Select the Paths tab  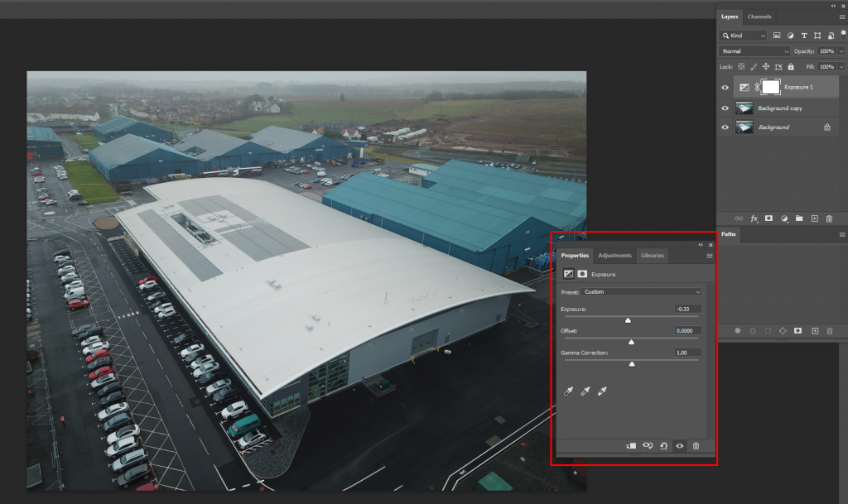(x=729, y=234)
